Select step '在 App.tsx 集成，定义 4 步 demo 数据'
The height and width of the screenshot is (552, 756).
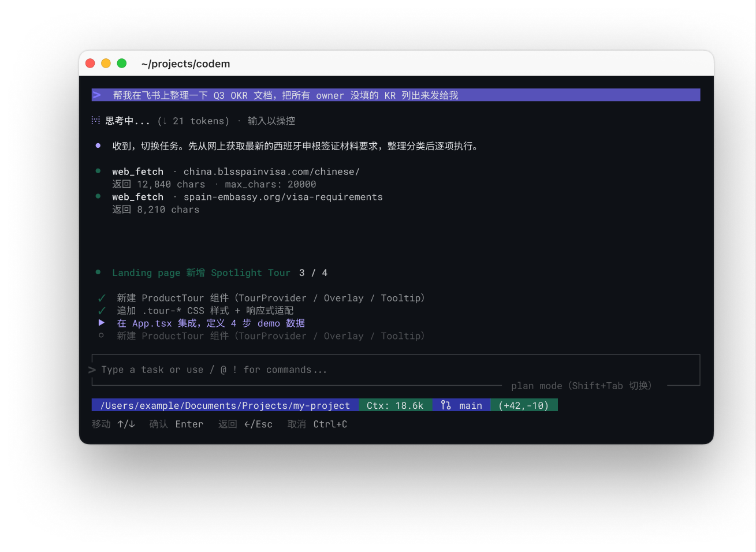[211, 323]
